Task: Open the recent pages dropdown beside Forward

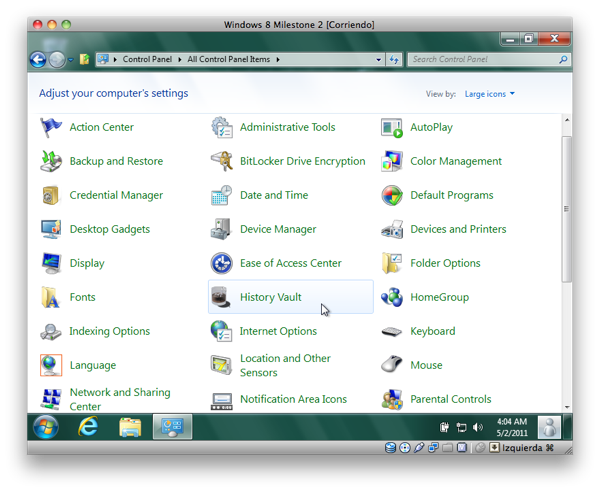Action: coord(71,60)
